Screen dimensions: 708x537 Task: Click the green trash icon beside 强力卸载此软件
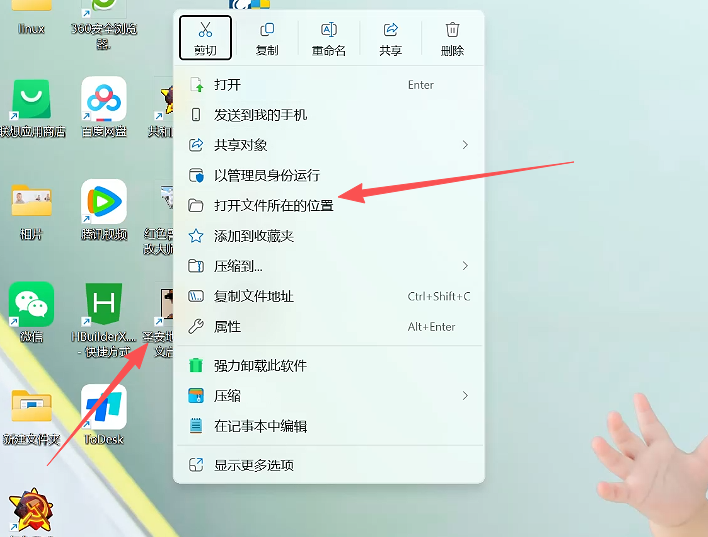(196, 365)
